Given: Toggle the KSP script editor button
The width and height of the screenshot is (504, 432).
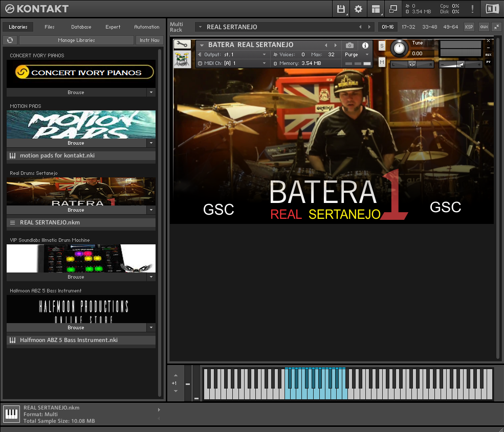Looking at the screenshot, I should click(x=469, y=27).
